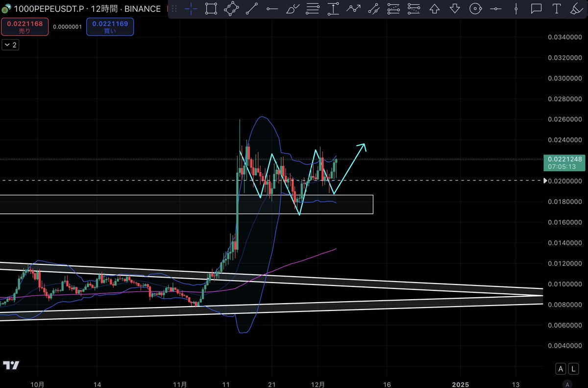Screen dimensions: 588x388
Task: Select the arrow up marker tool
Action: 434,9
